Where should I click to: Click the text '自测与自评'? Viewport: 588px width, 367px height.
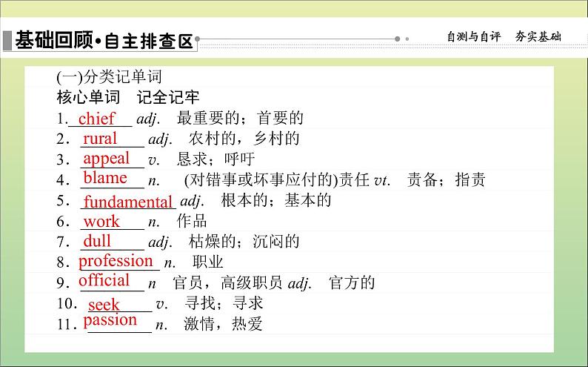pyautogui.click(x=474, y=37)
